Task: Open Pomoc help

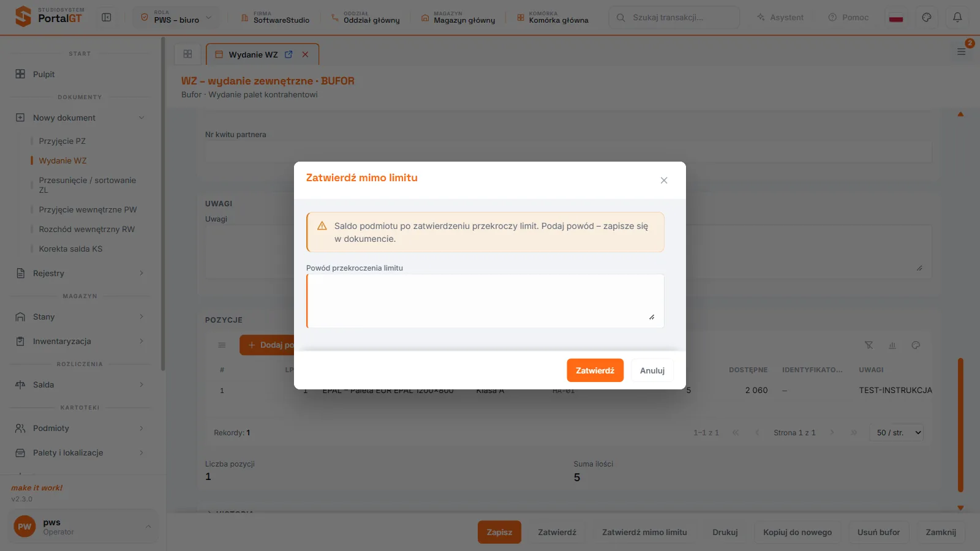Action: click(x=848, y=18)
